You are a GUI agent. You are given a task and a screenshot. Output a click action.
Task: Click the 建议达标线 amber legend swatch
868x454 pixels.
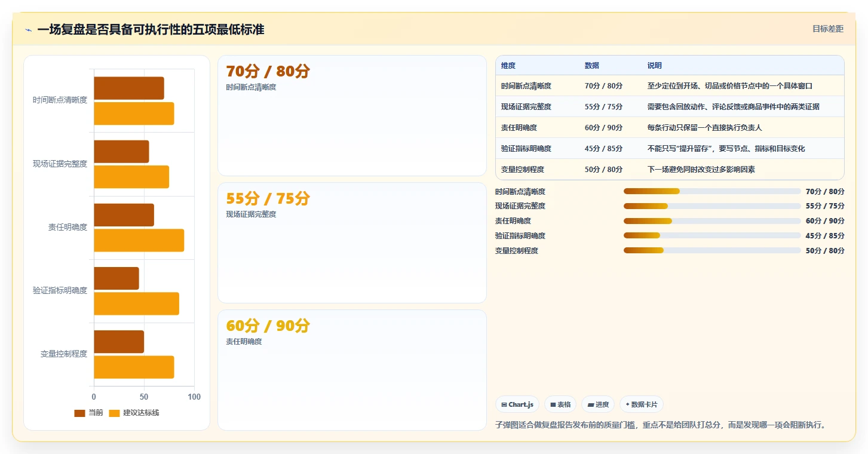tap(114, 413)
